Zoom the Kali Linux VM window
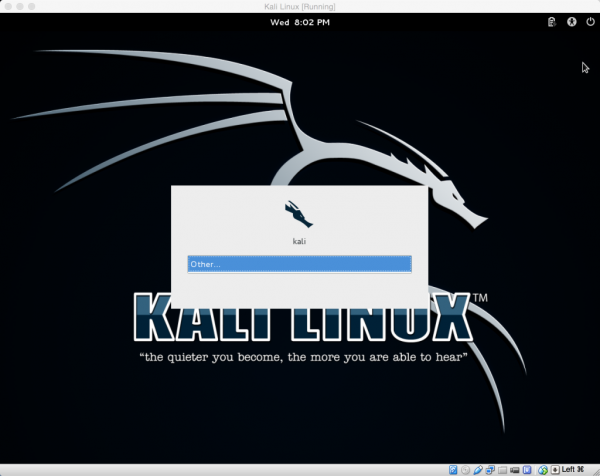Screen dimensions: 600x476 (x=32, y=7)
